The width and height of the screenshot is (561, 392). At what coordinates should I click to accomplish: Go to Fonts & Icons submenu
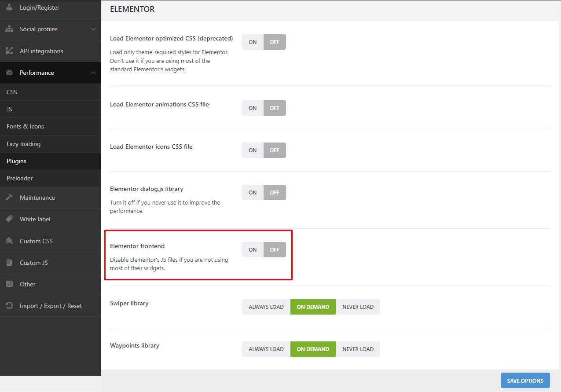(51, 126)
